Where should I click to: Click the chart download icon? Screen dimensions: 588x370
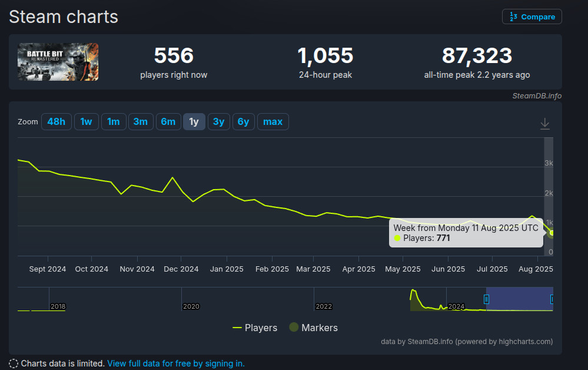545,124
